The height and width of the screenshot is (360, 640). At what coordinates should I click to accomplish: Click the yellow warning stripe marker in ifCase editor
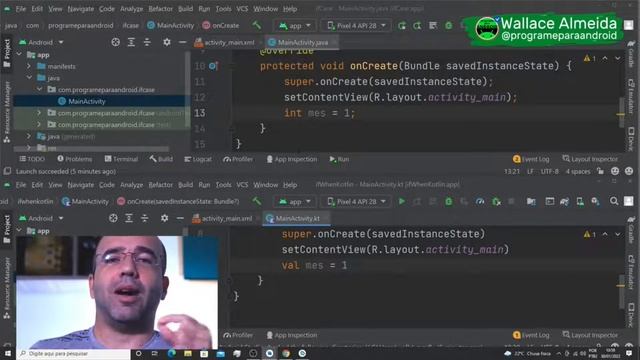point(620,114)
